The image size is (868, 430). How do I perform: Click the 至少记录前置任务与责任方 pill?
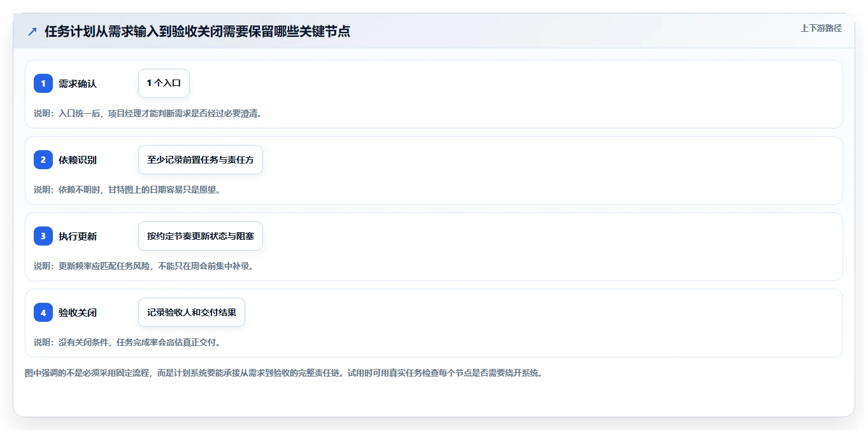click(201, 160)
